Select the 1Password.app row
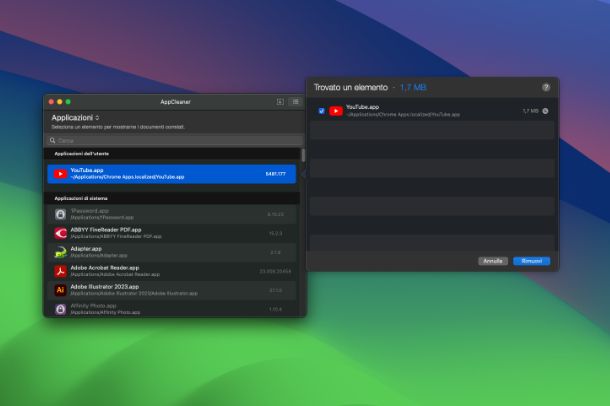Image resolution: width=610 pixels, height=406 pixels. click(x=172, y=214)
